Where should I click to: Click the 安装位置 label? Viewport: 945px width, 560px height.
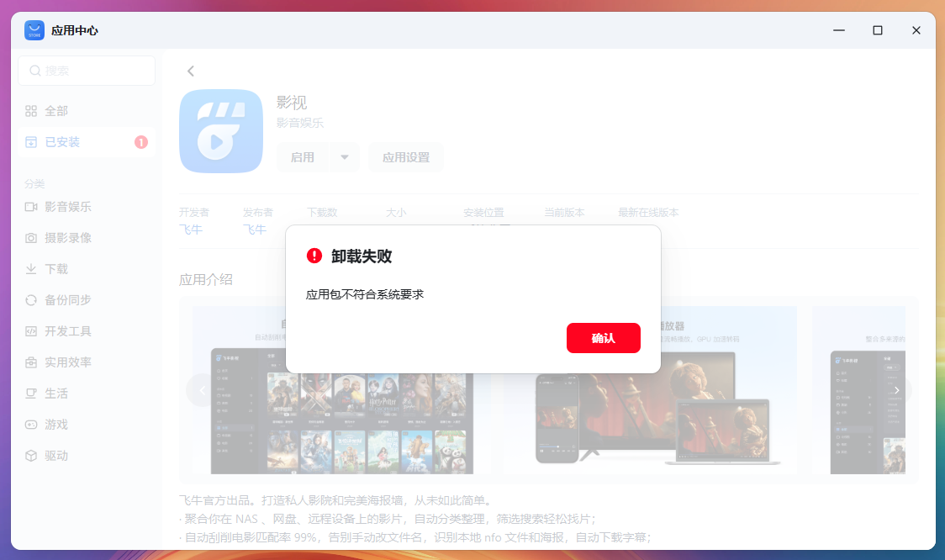pos(483,213)
